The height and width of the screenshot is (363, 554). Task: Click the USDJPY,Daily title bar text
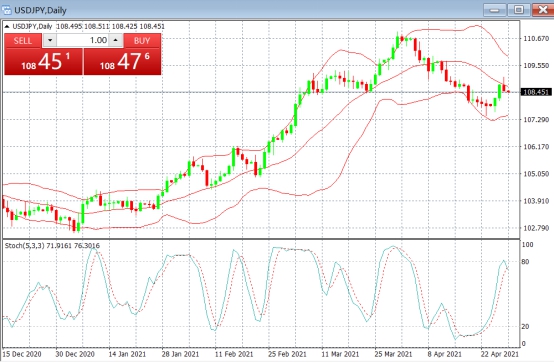tap(40, 10)
